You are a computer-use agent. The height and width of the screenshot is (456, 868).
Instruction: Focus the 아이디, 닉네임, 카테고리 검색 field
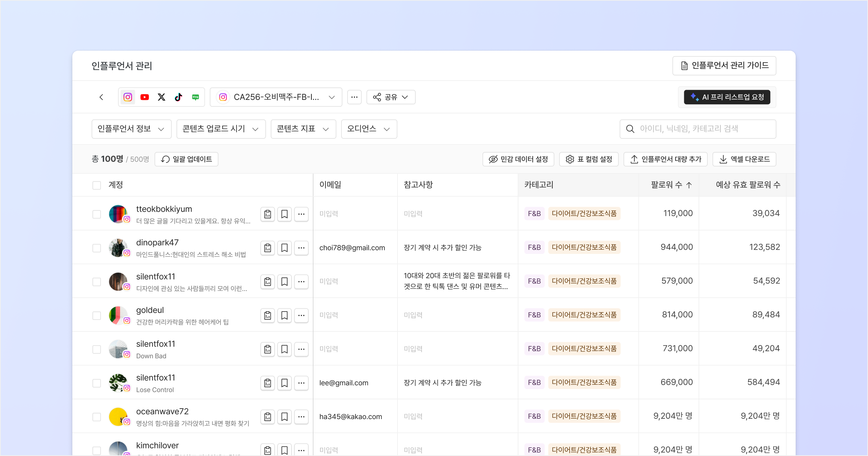698,129
